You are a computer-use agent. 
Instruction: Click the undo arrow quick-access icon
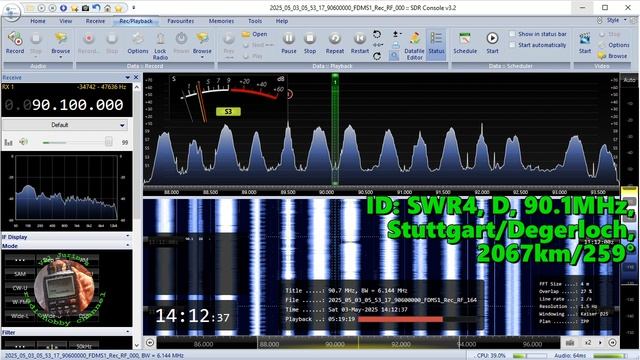coord(96,8)
